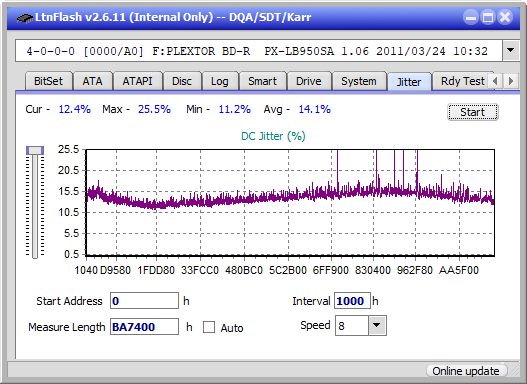Click the Cur value 12.4%
Viewport: 527px width, 384px height.
click(75, 109)
